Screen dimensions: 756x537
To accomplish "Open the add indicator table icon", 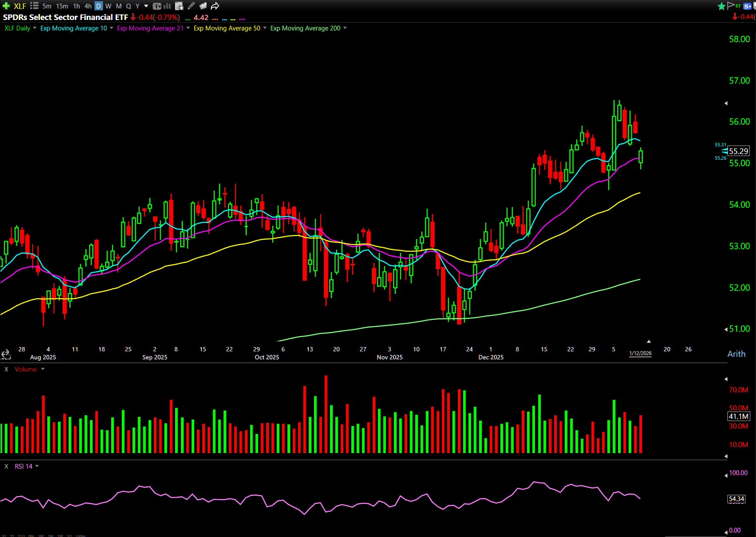I will [x=179, y=6].
